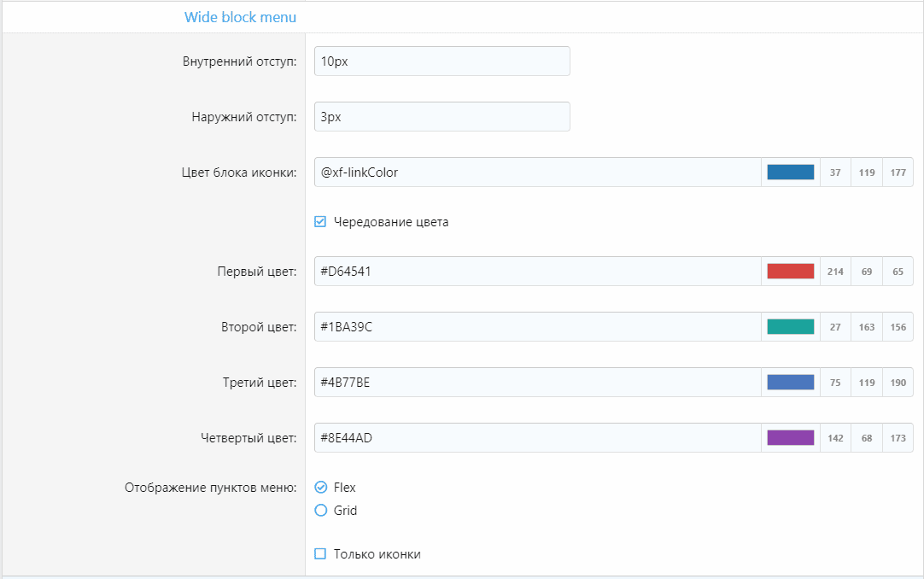The height and width of the screenshot is (579, 924).
Task: Enable the Только иконки checkbox
Action: point(321,554)
